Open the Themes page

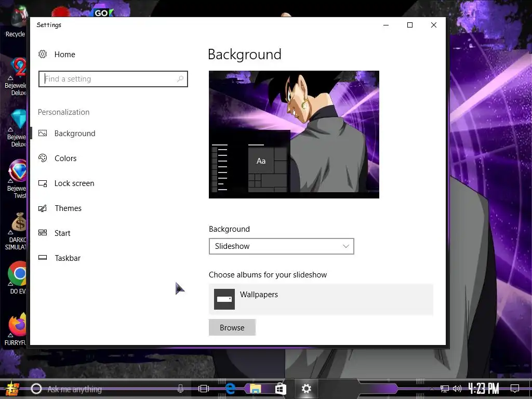point(68,208)
